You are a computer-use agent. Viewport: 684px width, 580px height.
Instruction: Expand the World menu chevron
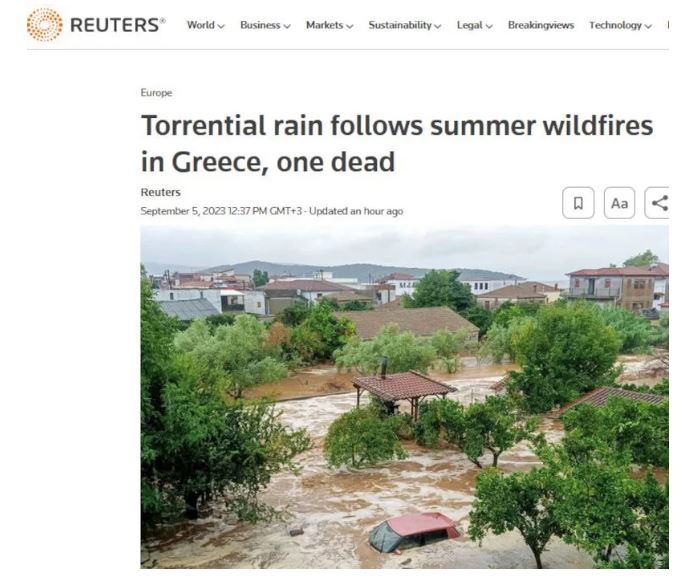point(221,26)
